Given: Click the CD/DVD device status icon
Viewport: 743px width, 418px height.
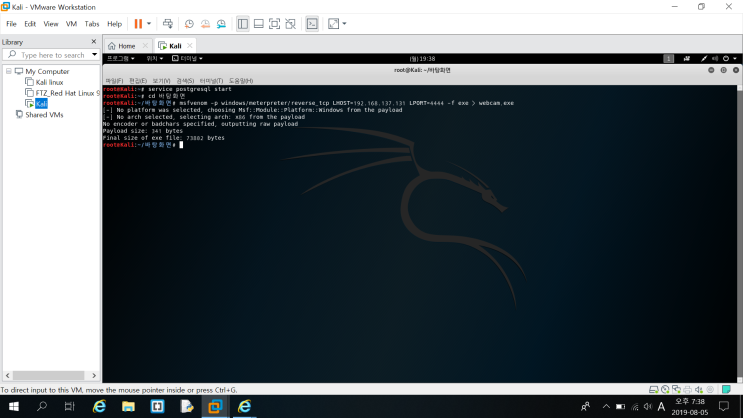Looking at the screenshot, I should point(665,390).
